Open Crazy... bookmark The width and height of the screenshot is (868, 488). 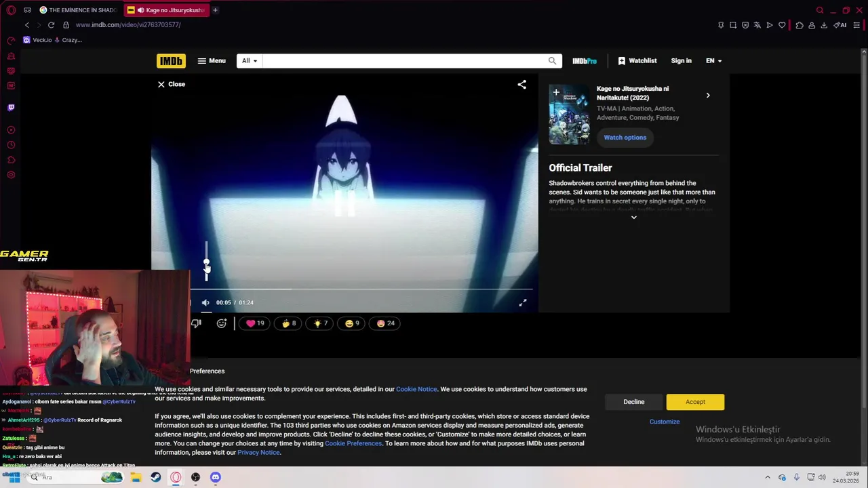pyautogui.click(x=68, y=40)
